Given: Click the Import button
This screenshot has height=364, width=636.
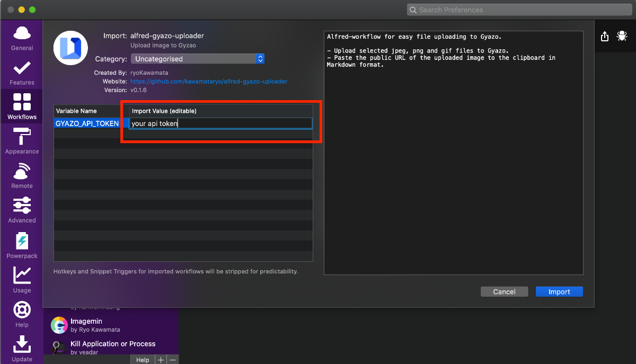Looking at the screenshot, I should pos(559,291).
